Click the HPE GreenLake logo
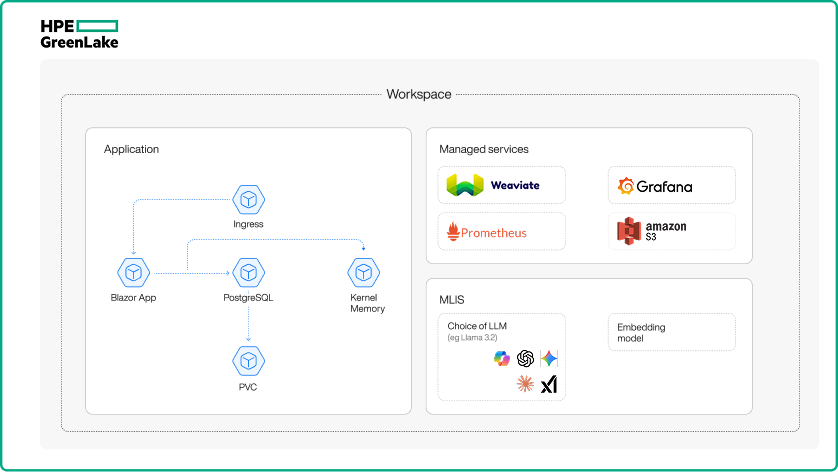Screen dimensions: 838x472 point(79,34)
